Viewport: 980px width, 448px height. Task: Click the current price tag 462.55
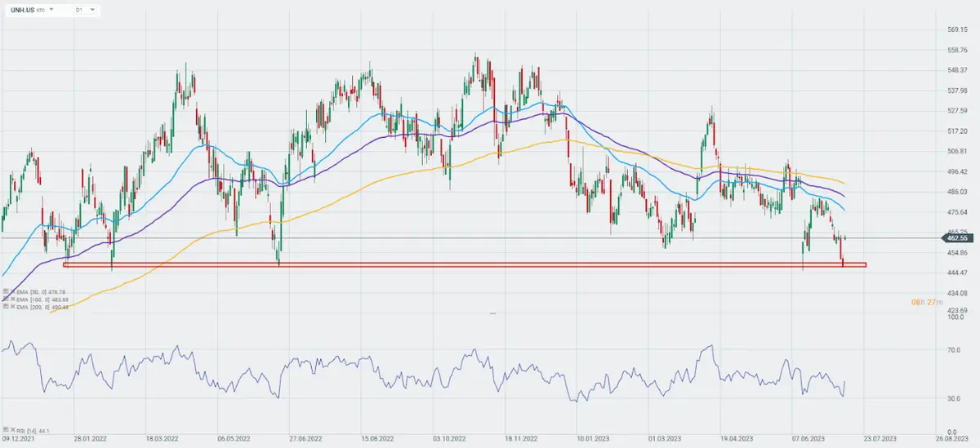(958, 238)
